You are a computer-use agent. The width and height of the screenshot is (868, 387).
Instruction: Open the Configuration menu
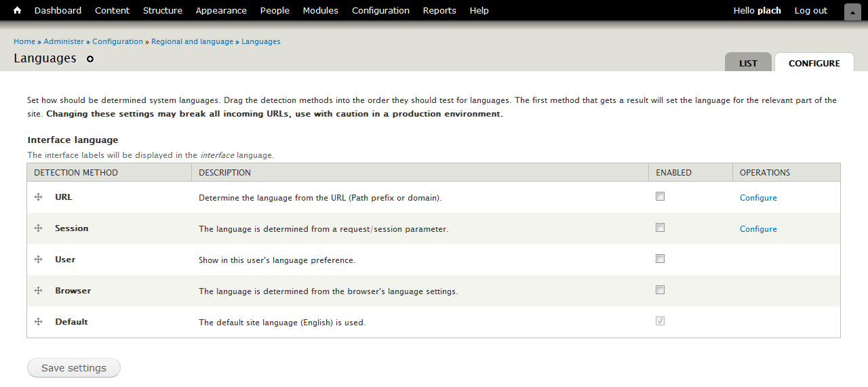tap(380, 10)
